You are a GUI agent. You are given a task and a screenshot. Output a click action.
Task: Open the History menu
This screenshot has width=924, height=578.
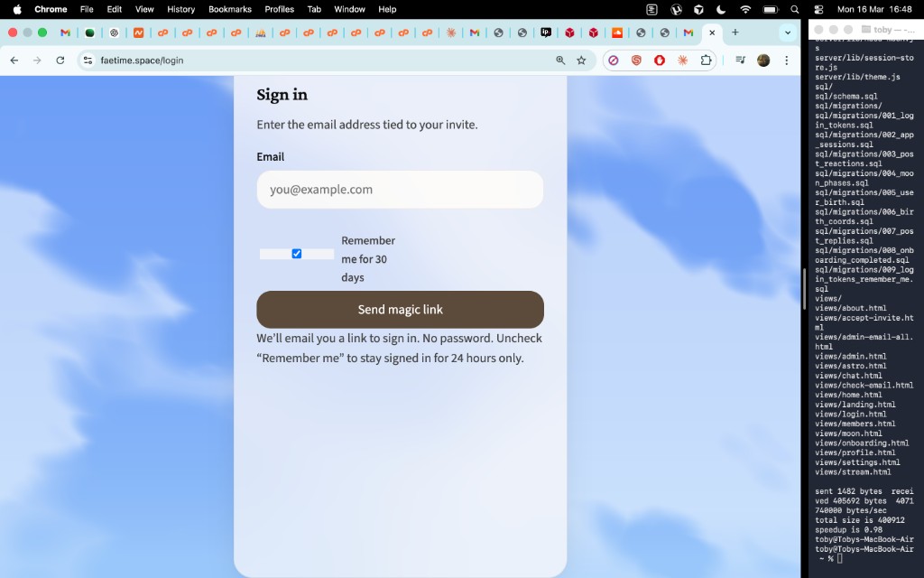(181, 9)
